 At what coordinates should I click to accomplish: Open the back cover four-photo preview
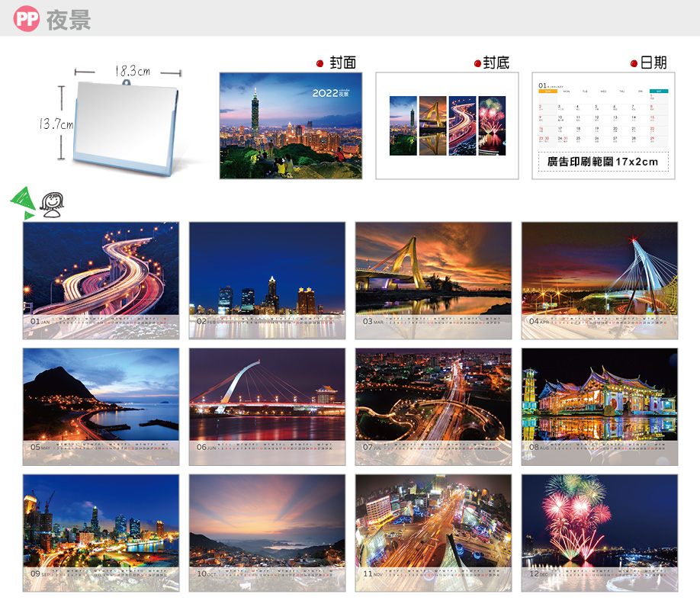coord(447,126)
